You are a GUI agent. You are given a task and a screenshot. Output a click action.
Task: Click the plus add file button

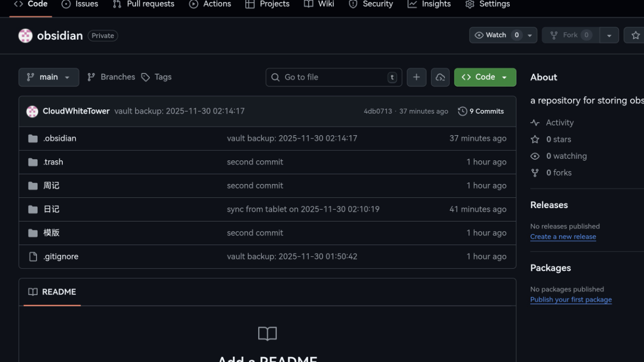[416, 77]
